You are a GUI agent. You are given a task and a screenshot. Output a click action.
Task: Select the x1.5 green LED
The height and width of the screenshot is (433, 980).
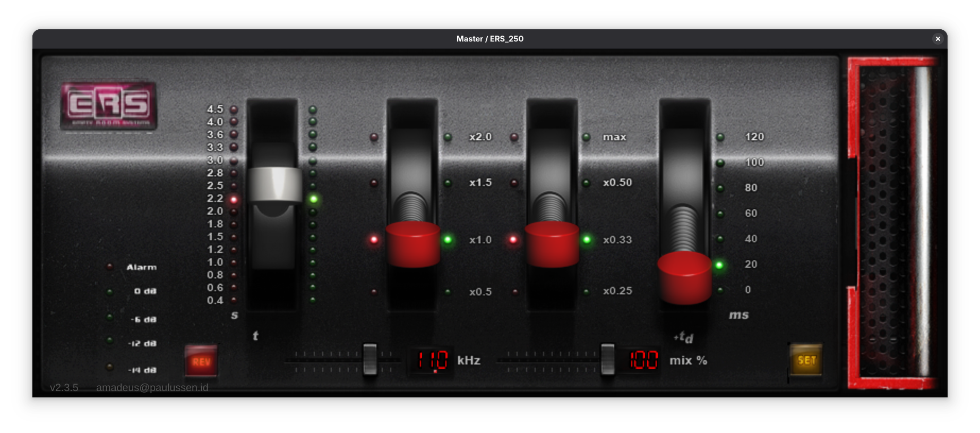[448, 183]
